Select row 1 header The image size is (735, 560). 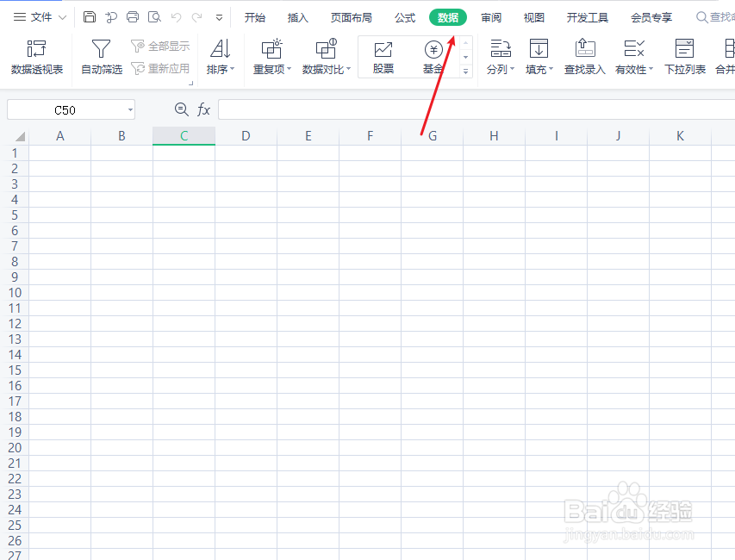click(15, 152)
